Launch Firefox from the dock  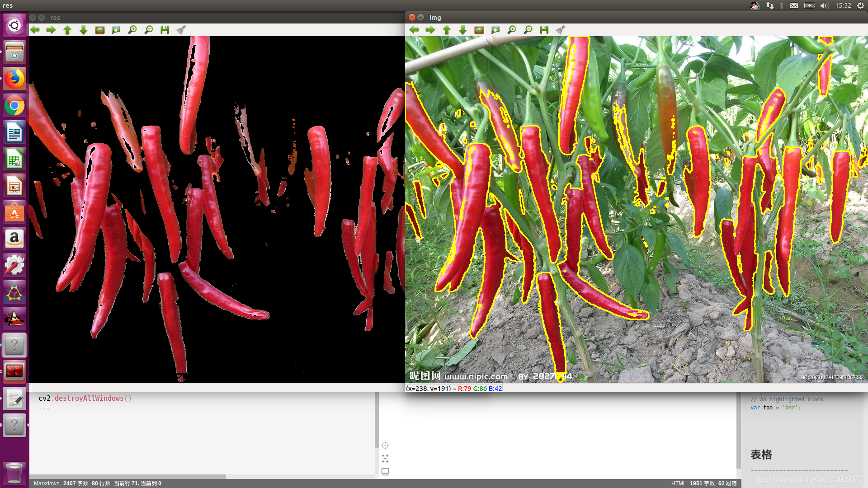pos(14,79)
